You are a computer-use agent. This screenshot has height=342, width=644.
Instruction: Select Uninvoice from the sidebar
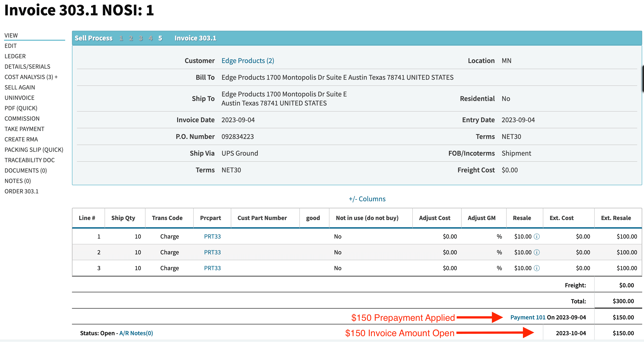pyautogui.click(x=19, y=98)
